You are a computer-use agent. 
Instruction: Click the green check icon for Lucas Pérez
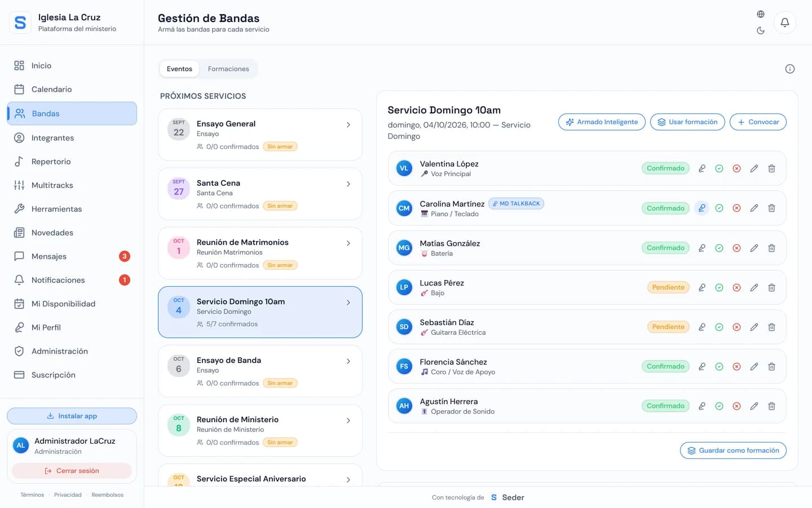click(x=720, y=287)
